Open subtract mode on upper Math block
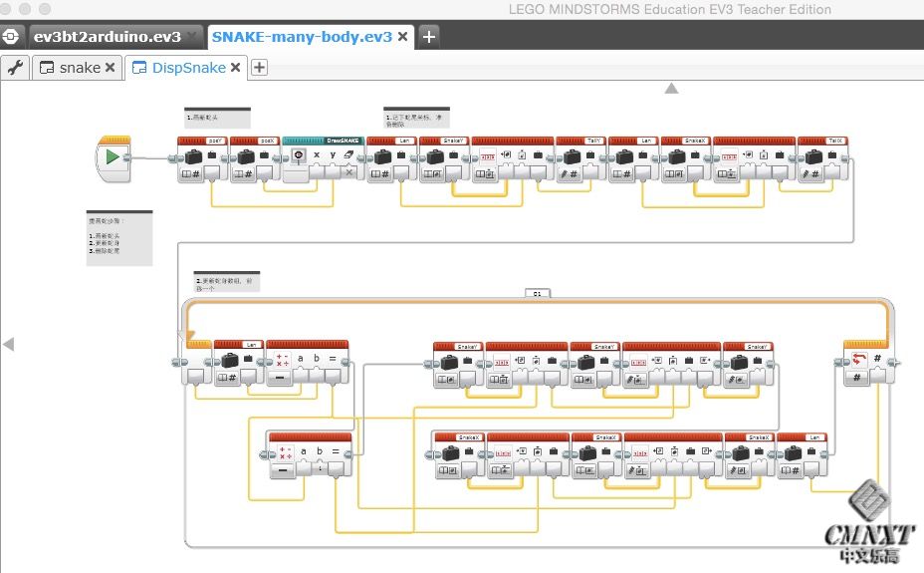 (x=282, y=380)
